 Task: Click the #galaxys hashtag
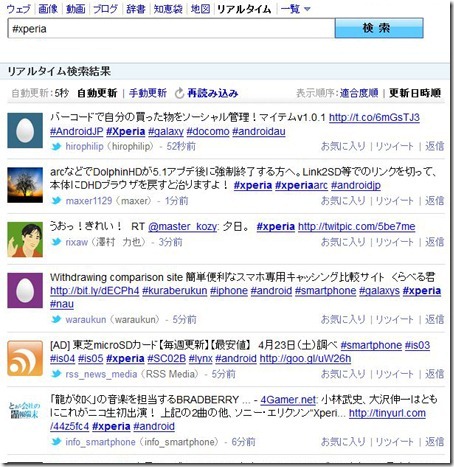click(379, 291)
